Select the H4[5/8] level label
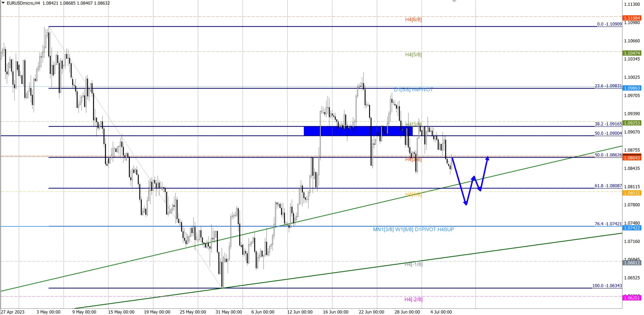The height and width of the screenshot is (315, 644). pyautogui.click(x=413, y=55)
